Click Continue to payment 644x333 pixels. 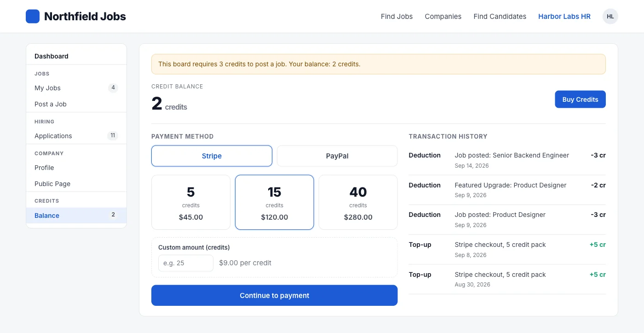pos(275,295)
